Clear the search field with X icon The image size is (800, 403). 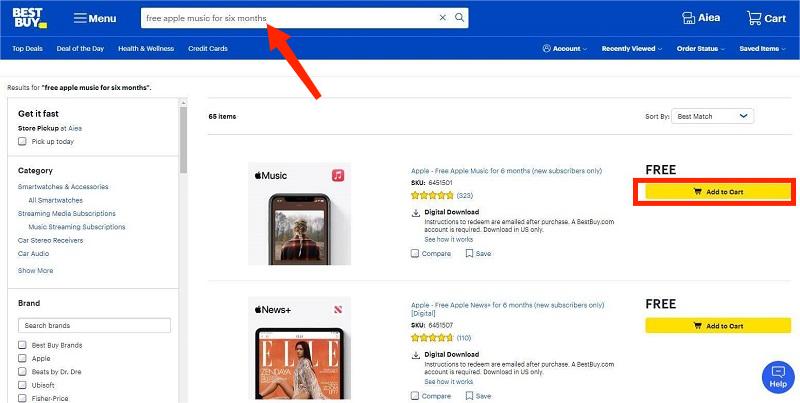click(442, 18)
